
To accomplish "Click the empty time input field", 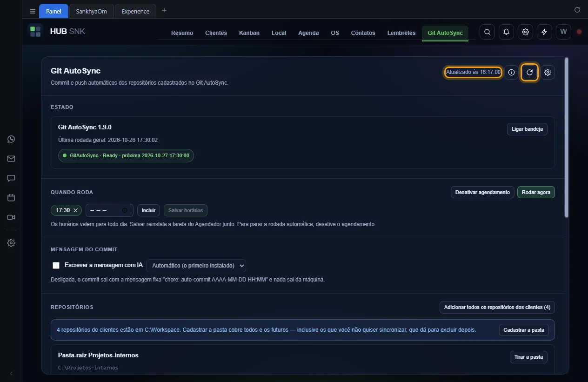I will pyautogui.click(x=109, y=210).
